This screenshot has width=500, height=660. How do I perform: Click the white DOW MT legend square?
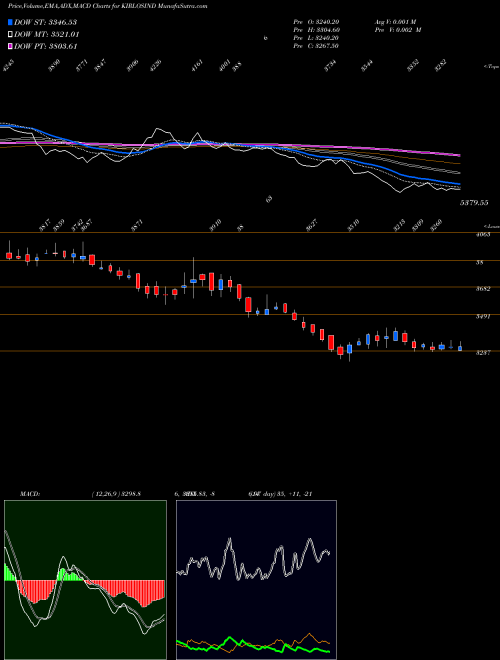(x=10, y=35)
